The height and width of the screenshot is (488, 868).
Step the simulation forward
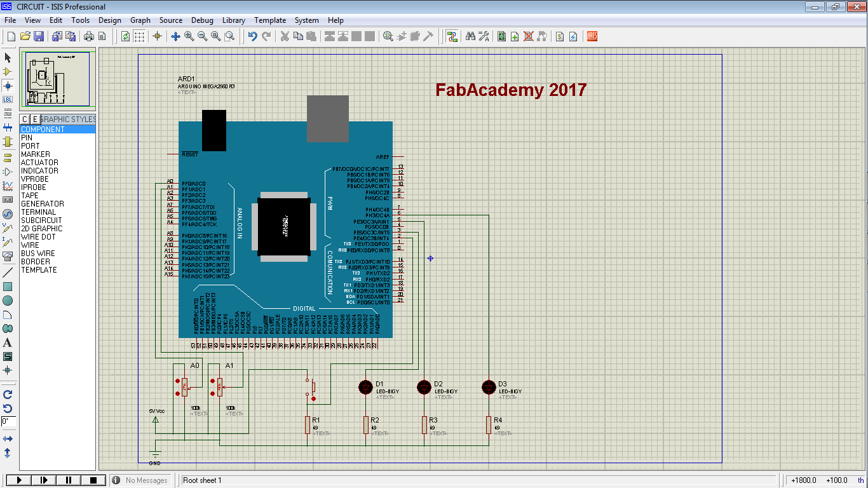[x=43, y=480]
